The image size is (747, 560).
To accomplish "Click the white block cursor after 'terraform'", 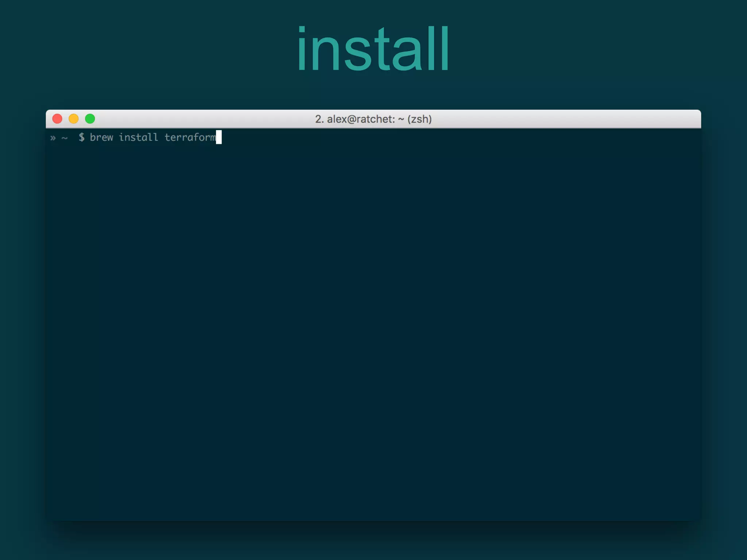I will coord(219,137).
